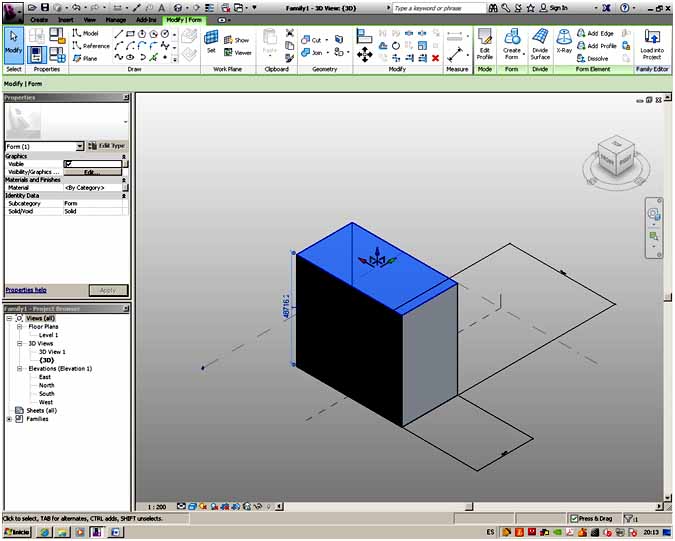Switch to the Manage ribbon tab

115,19
